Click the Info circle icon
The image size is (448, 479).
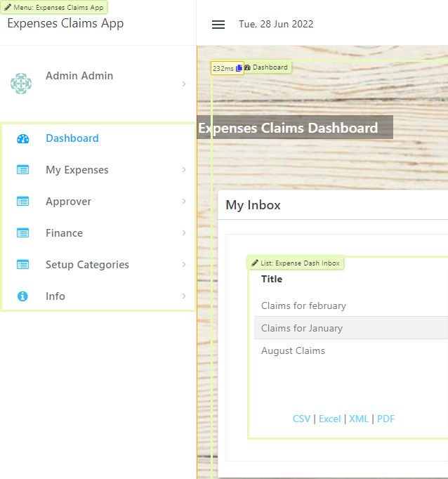coord(22,296)
